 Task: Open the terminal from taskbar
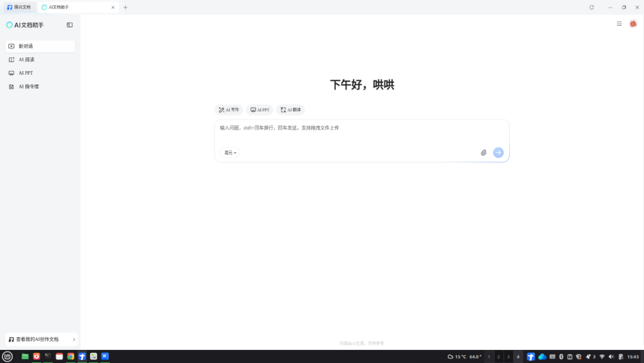point(48,356)
